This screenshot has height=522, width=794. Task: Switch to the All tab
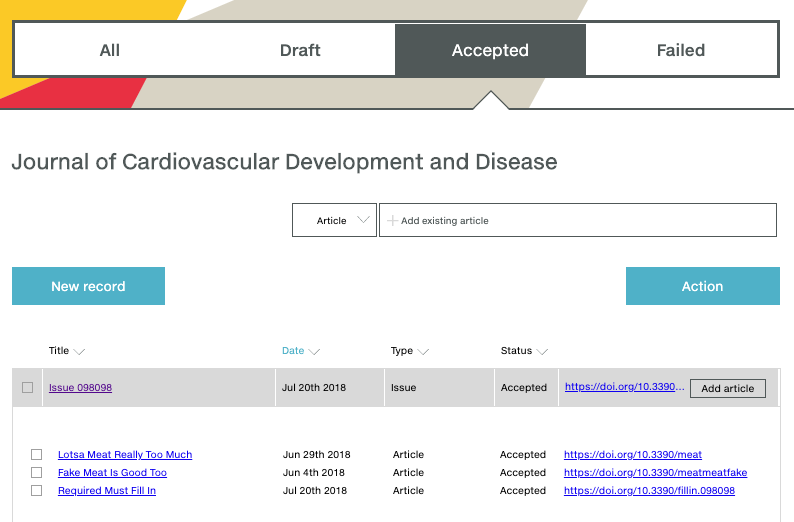point(110,50)
